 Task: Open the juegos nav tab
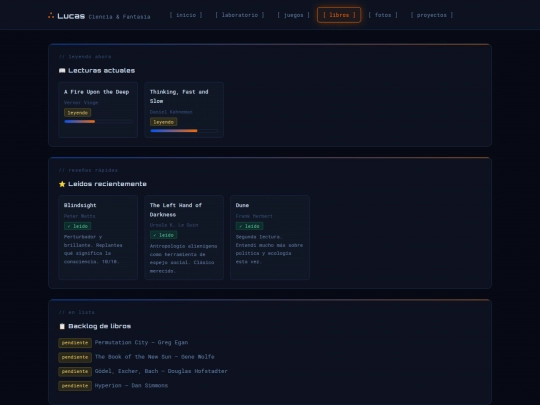(293, 15)
